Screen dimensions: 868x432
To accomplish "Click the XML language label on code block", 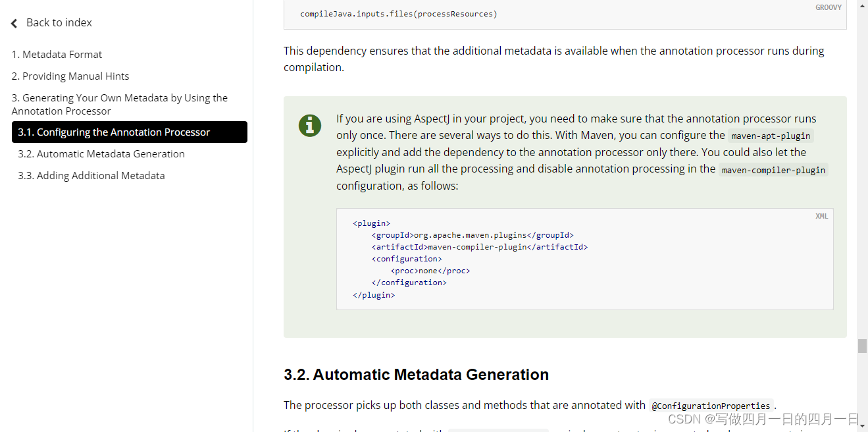I will (821, 216).
